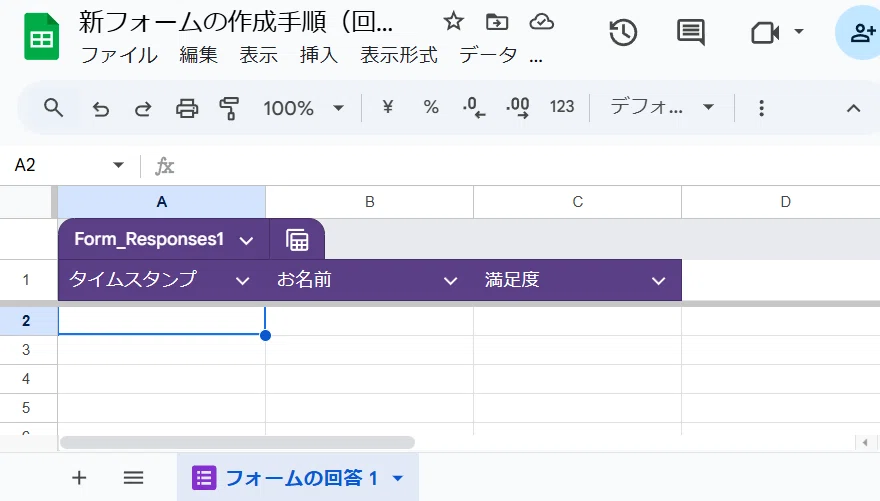The width and height of the screenshot is (880, 501).
Task: Activate the paint format tool
Action: 229,108
